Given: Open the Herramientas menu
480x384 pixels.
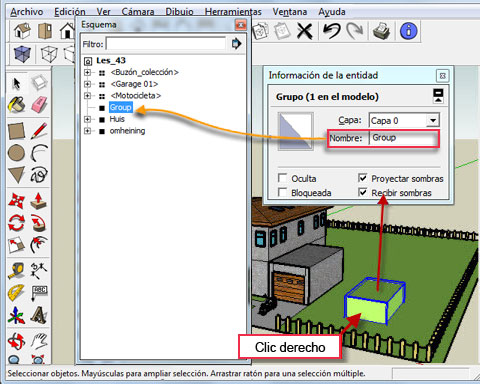Looking at the screenshot, I should pos(233,12).
